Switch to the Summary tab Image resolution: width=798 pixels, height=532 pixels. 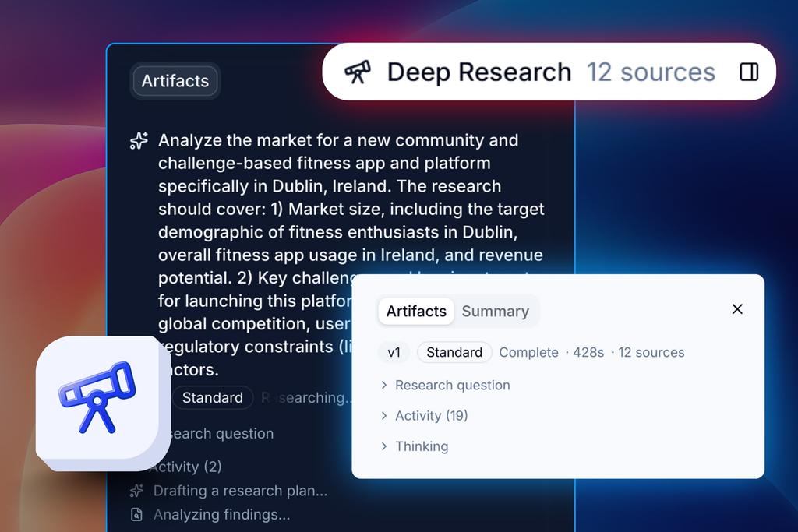tap(495, 312)
